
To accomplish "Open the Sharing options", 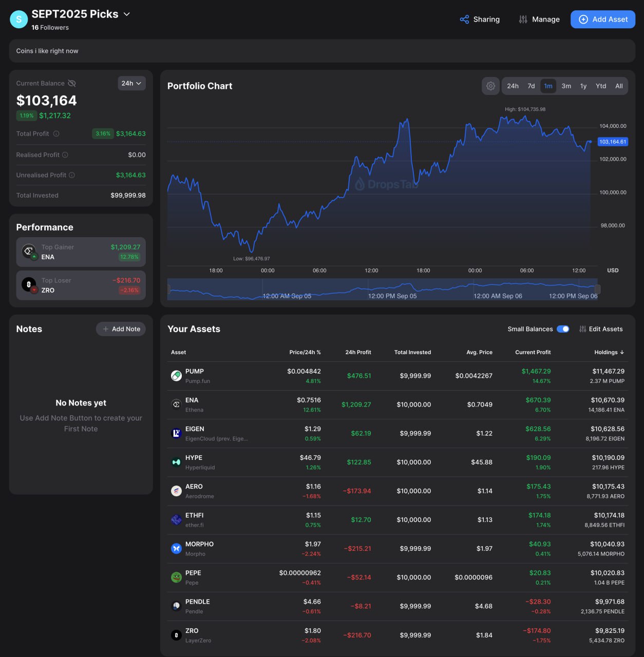I will 480,20.
